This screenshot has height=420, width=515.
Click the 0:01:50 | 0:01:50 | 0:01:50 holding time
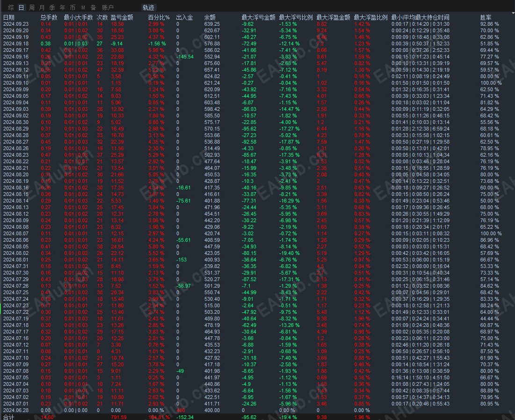[421, 83]
